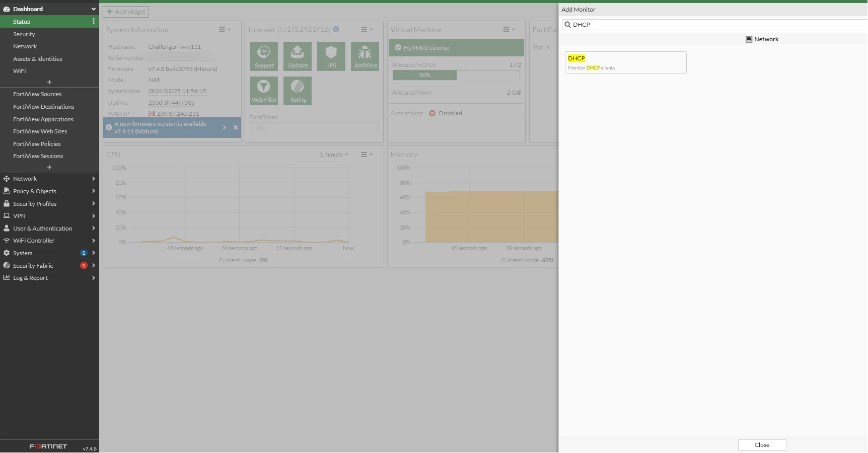868x453 pixels.
Task: Click the FGVM02 License checkmark icon
Action: click(x=398, y=47)
